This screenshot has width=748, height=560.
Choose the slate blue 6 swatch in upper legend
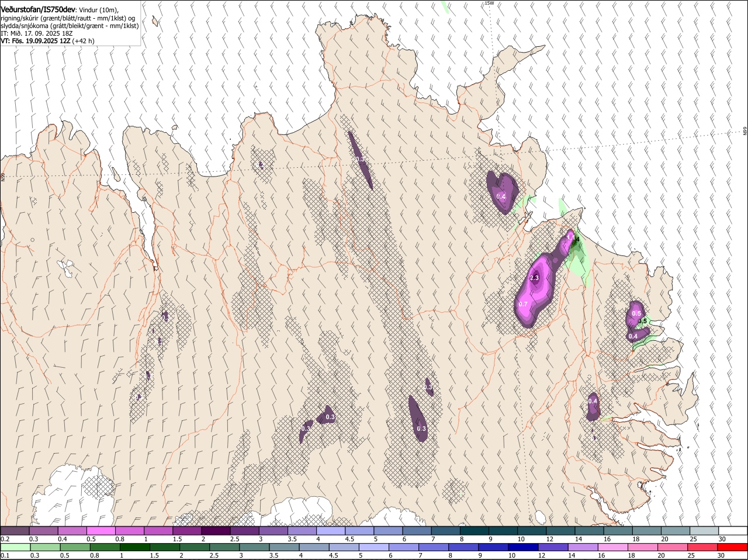click(417, 531)
